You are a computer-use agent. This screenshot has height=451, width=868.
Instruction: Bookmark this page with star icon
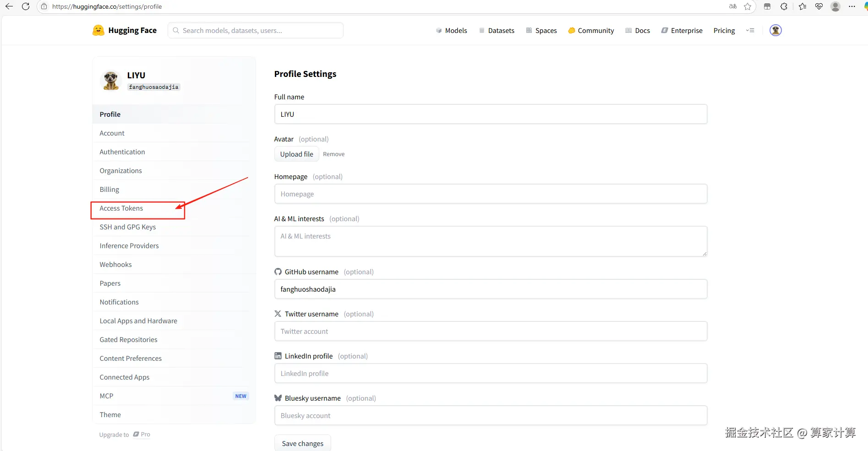(x=748, y=6)
